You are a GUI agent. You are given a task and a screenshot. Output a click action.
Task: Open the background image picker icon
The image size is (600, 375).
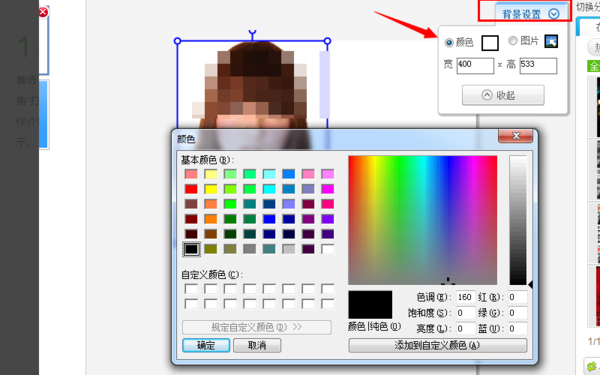coord(551,41)
